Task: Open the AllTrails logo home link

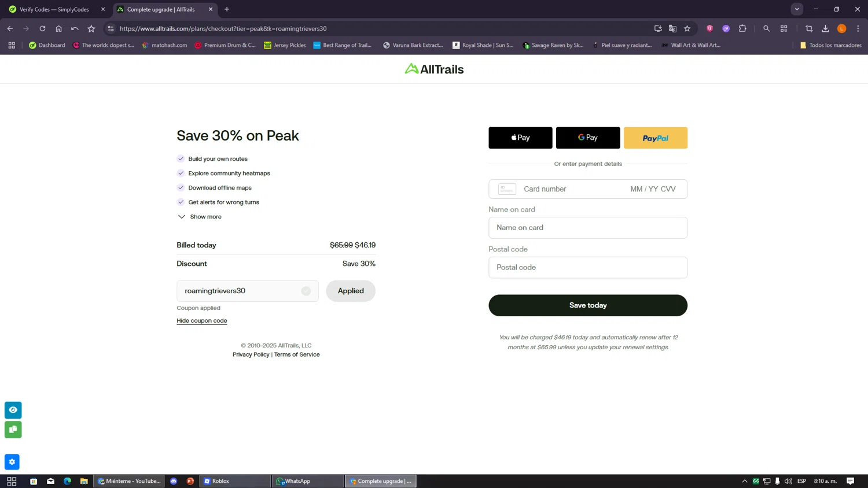Action: click(x=434, y=69)
